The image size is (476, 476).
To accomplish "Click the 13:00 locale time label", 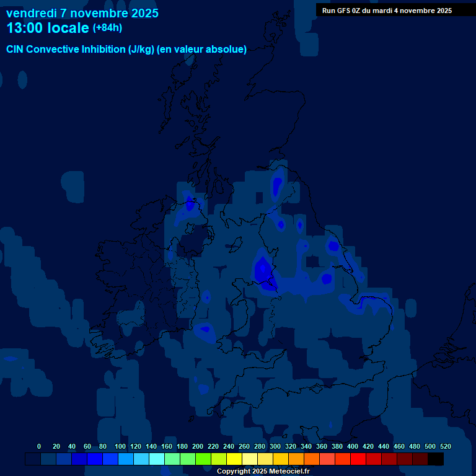I will coord(48,28).
